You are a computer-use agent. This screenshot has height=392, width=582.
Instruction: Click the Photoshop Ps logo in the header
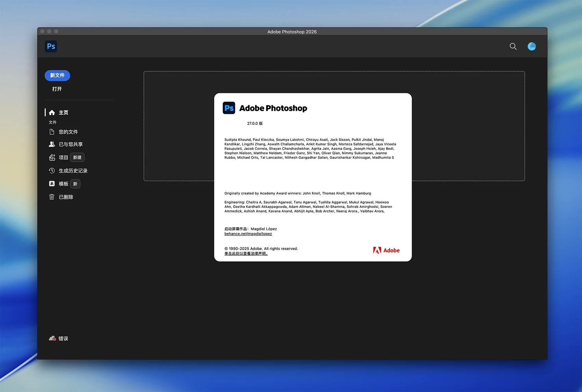click(51, 46)
